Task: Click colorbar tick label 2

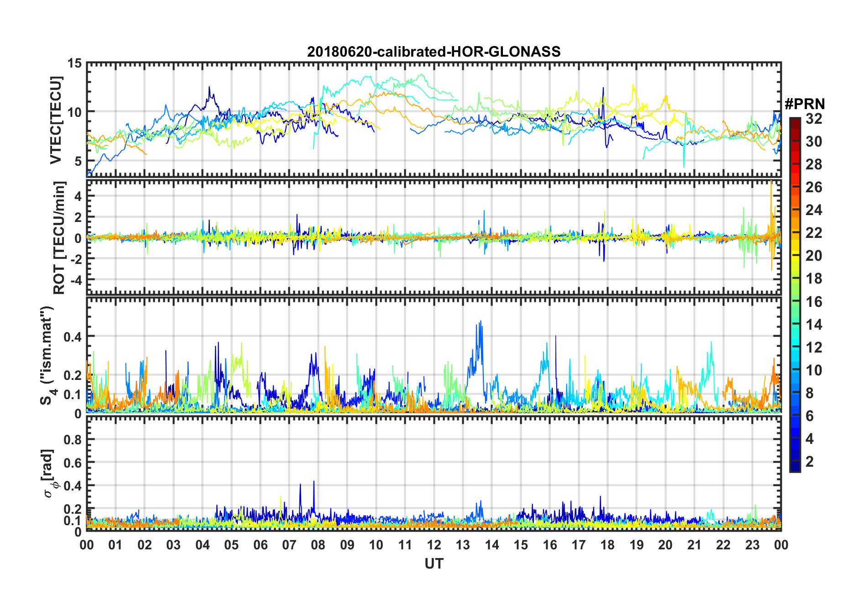Action: click(x=809, y=461)
